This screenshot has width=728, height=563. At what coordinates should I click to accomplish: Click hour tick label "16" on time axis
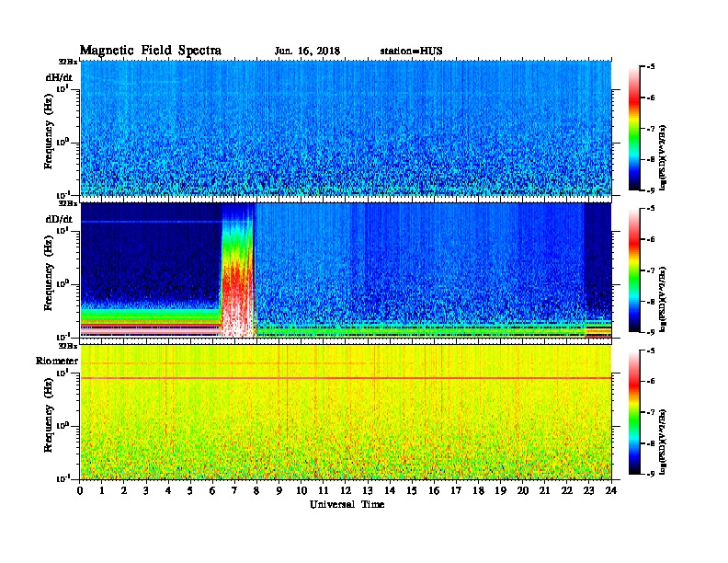point(434,490)
